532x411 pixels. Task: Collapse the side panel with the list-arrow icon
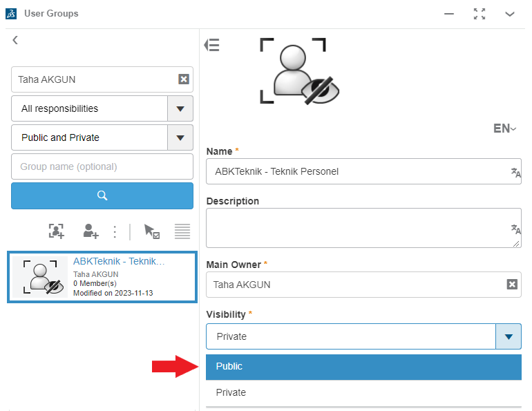tap(212, 46)
